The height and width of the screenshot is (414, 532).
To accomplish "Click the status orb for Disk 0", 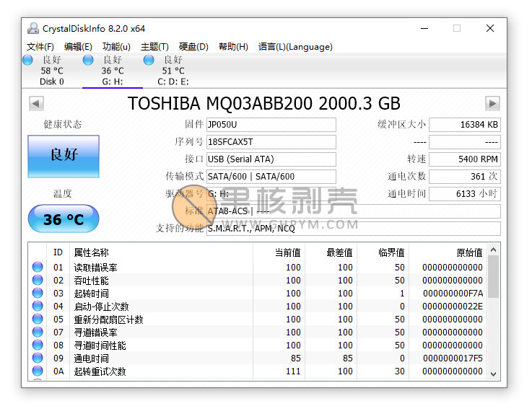I will [27, 60].
